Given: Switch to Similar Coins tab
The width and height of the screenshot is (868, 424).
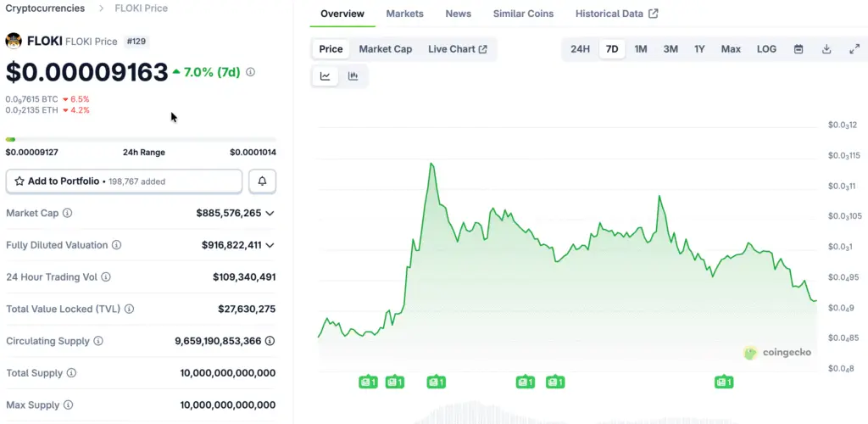Looking at the screenshot, I should [523, 14].
